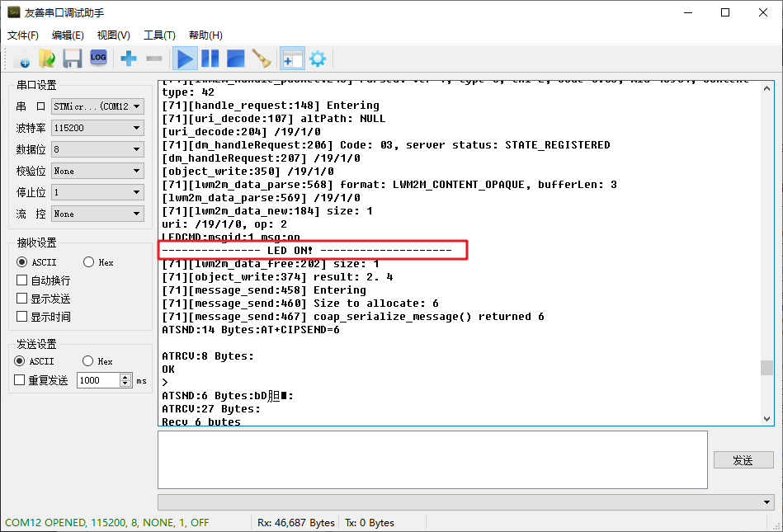The width and height of the screenshot is (783, 532).
Task: Click the COM12 OPENED status text
Action: pyautogui.click(x=107, y=523)
